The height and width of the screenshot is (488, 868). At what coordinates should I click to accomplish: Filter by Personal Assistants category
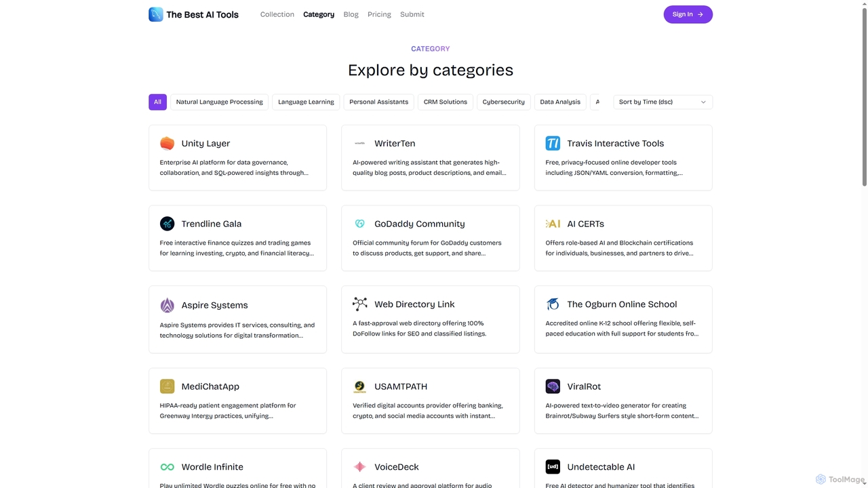coord(378,102)
